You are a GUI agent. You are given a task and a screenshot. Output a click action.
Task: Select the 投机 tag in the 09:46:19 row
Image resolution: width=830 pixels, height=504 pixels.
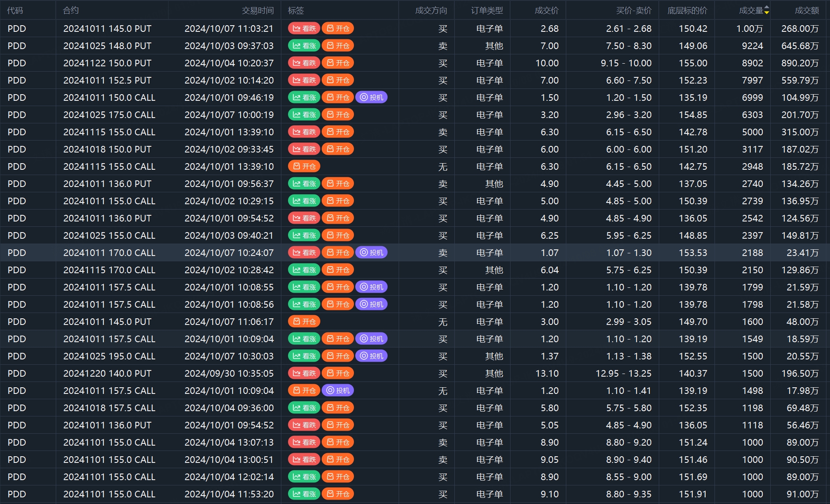372,97
